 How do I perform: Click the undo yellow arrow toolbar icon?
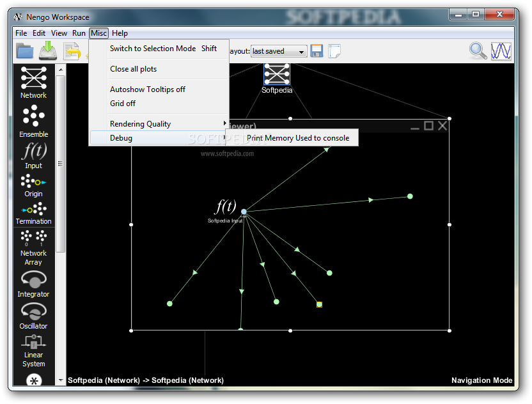pos(72,52)
